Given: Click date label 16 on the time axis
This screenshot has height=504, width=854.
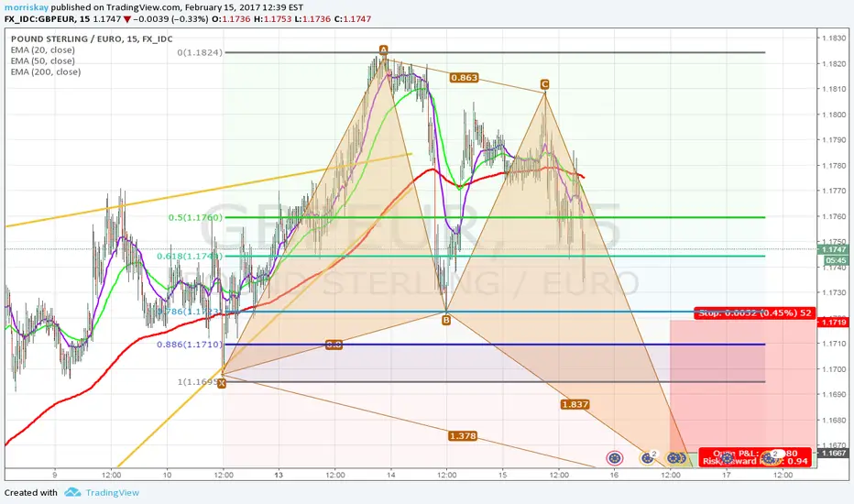Looking at the screenshot, I should [x=614, y=475].
